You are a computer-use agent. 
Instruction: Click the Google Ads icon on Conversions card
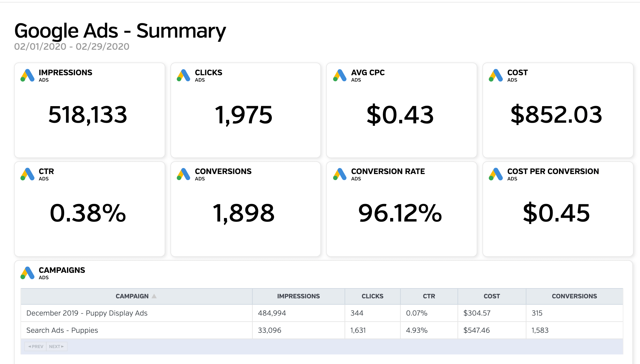[x=183, y=174]
